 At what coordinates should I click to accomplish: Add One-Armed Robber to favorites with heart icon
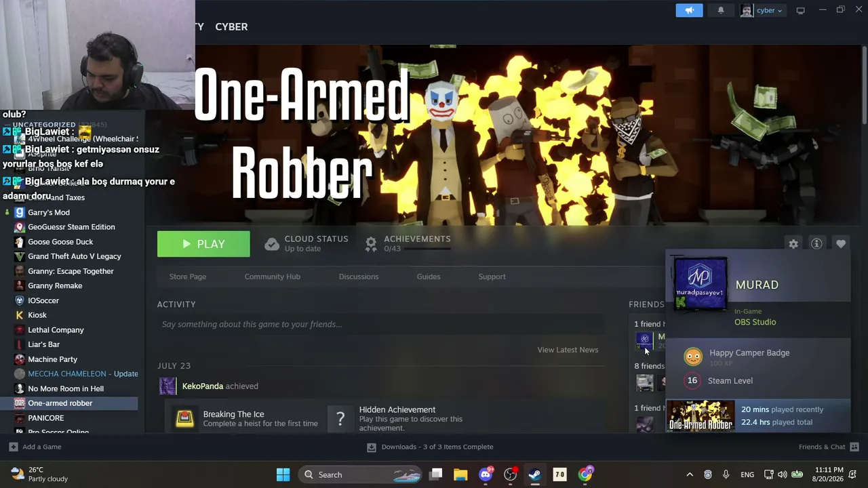[841, 244]
